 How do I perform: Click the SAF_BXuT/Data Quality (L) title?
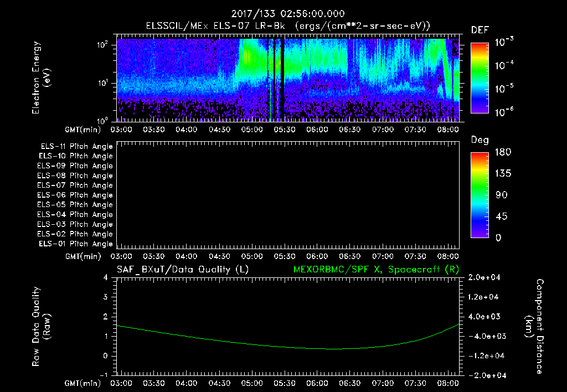tap(183, 270)
